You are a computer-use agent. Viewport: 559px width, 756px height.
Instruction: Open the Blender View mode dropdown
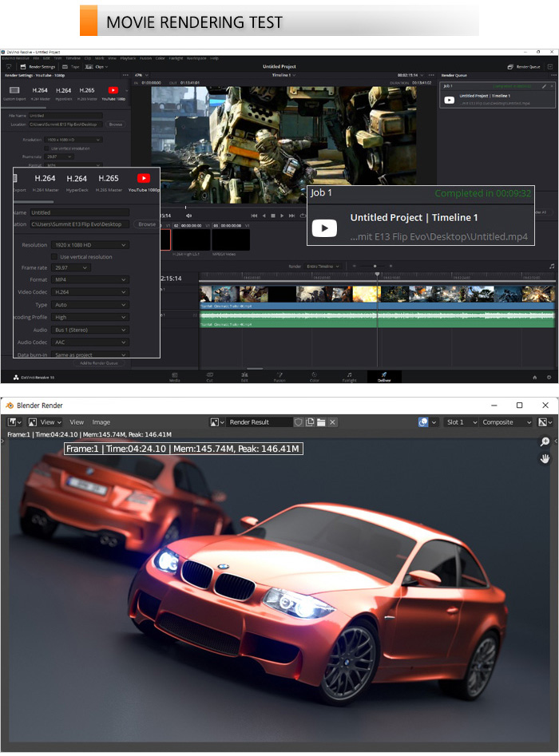point(45,422)
